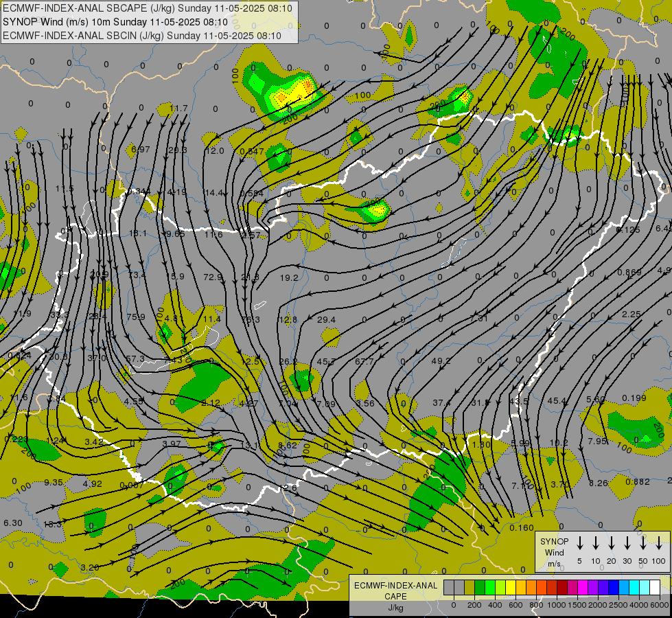Viewport: 672px width, 618px height.
Task: Click the 57.3 value on the map
Action: pos(135,358)
